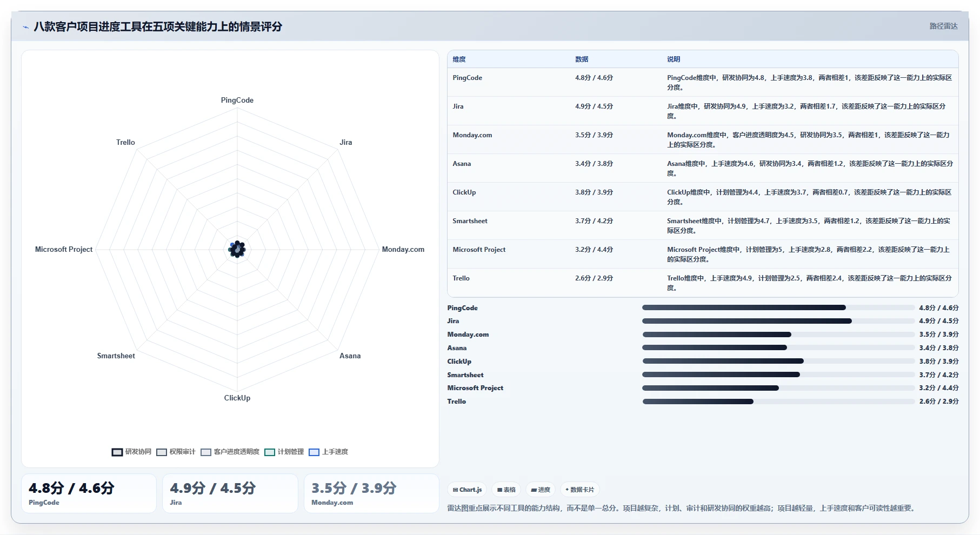Toggle the 客户进度透明度 legend item
The image size is (980, 535).
click(x=230, y=452)
